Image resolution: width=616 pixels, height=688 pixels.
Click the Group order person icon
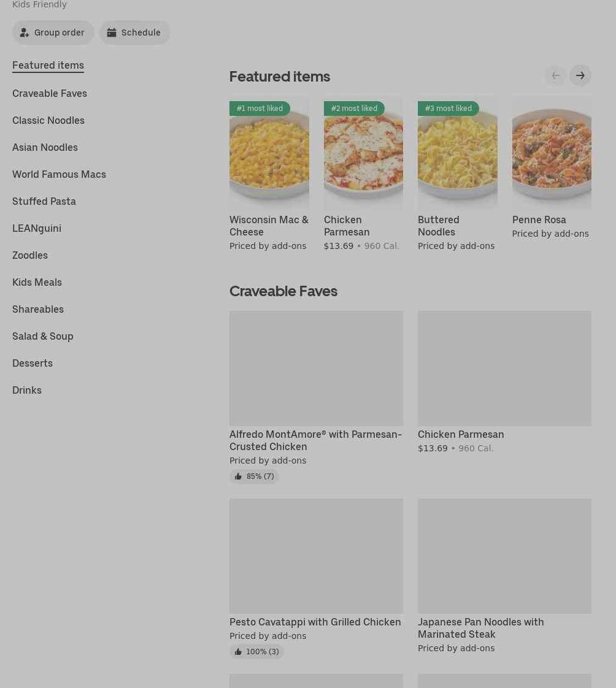(25, 32)
